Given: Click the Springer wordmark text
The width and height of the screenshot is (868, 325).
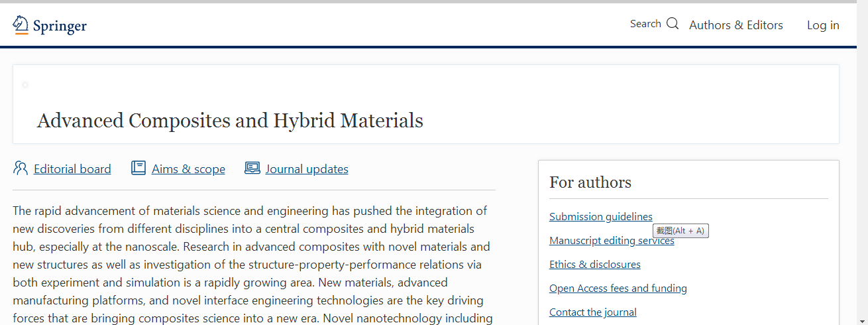Looking at the screenshot, I should [60, 27].
